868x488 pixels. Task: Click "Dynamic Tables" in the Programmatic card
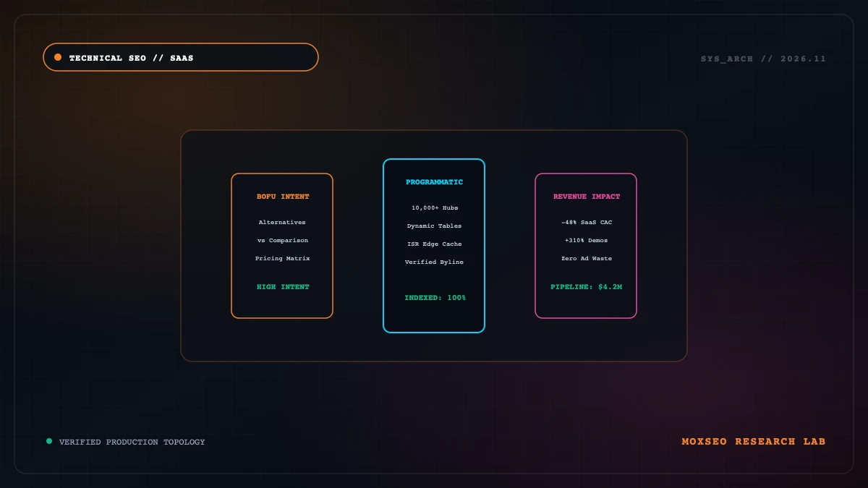(x=434, y=226)
